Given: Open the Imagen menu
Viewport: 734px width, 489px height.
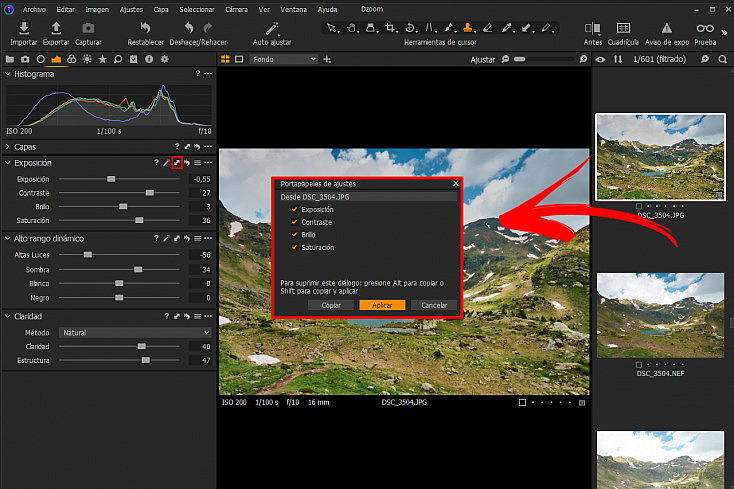Looking at the screenshot, I should tap(97, 9).
